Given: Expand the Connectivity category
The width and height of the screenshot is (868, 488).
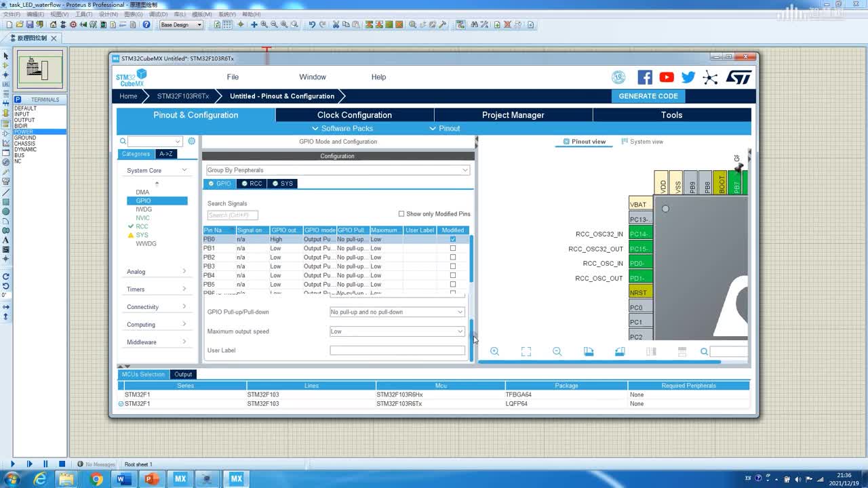Looking at the screenshot, I should [184, 306].
